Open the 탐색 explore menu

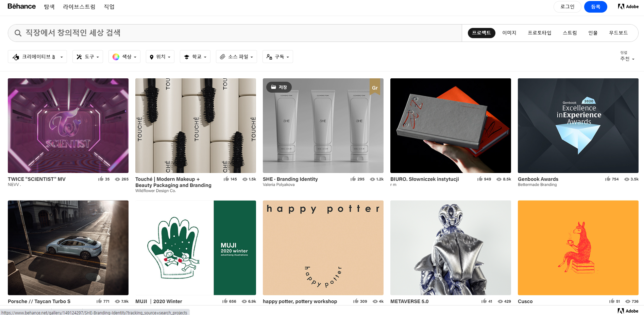49,7
